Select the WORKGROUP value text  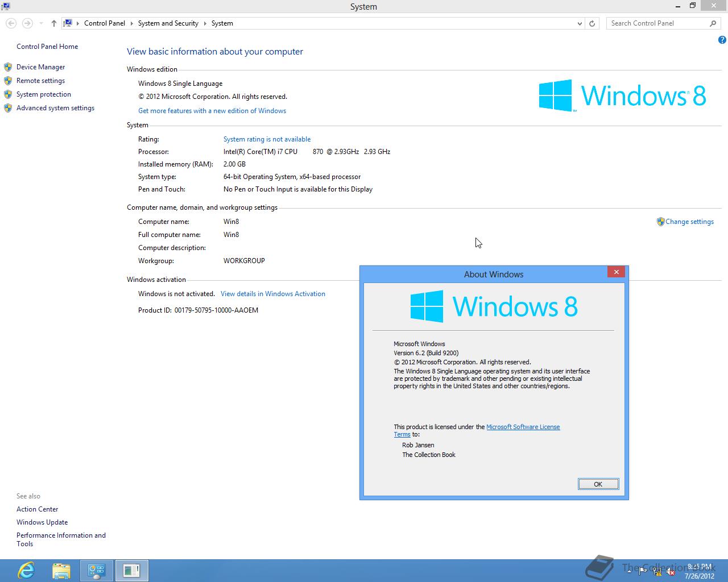click(x=244, y=261)
